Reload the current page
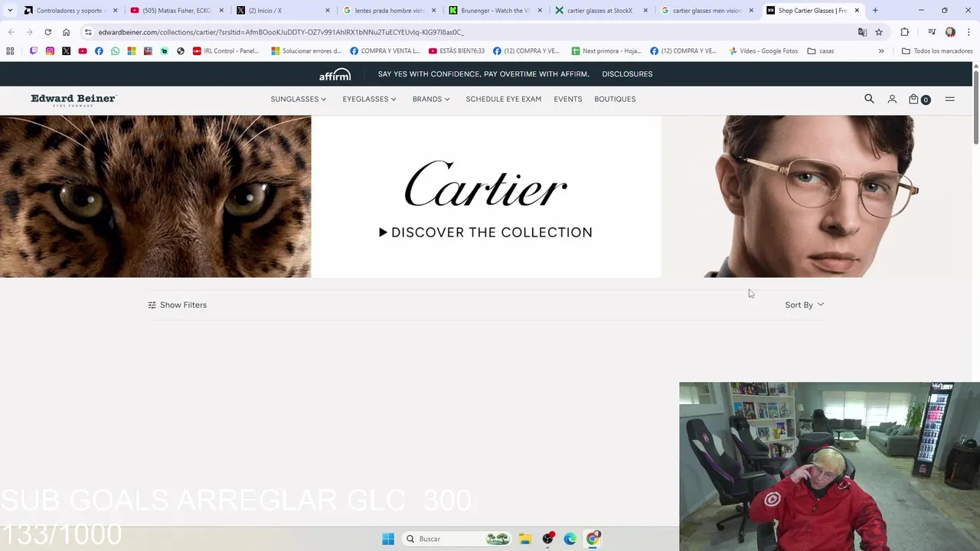 [x=47, y=32]
